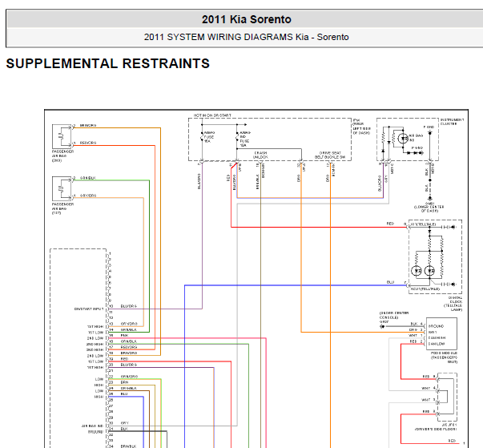Click the joint connector symbol near driver's side floor
Image resolution: width=483 pixels, height=448 pixels.
(446, 398)
